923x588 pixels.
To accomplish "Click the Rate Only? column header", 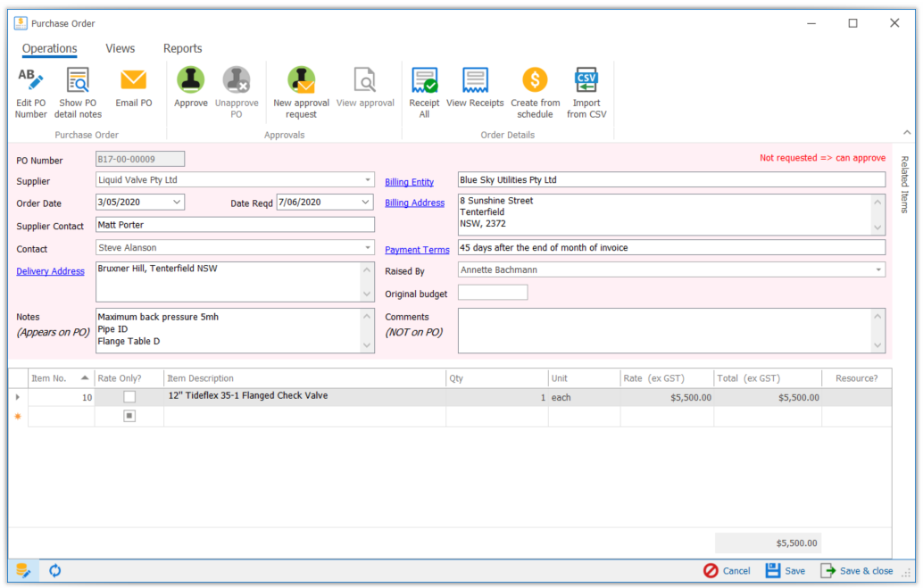I will [x=129, y=378].
